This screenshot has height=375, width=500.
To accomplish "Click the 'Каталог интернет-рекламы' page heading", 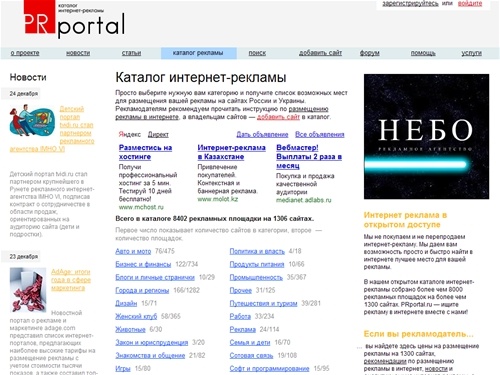I will click(x=201, y=77).
